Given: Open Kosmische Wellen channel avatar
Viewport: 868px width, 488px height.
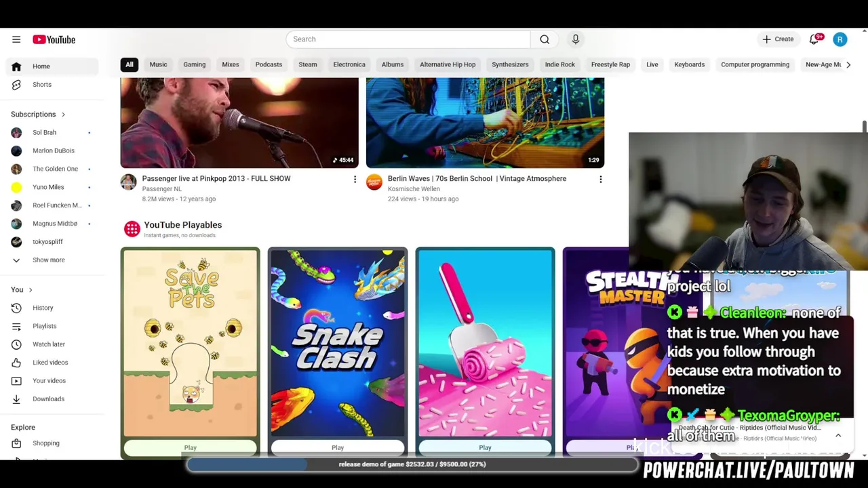Looking at the screenshot, I should (x=374, y=182).
